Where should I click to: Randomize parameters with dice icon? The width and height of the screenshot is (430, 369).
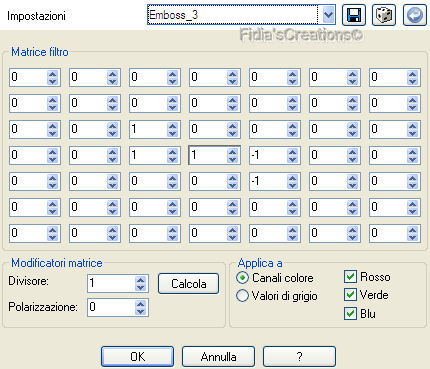click(384, 15)
